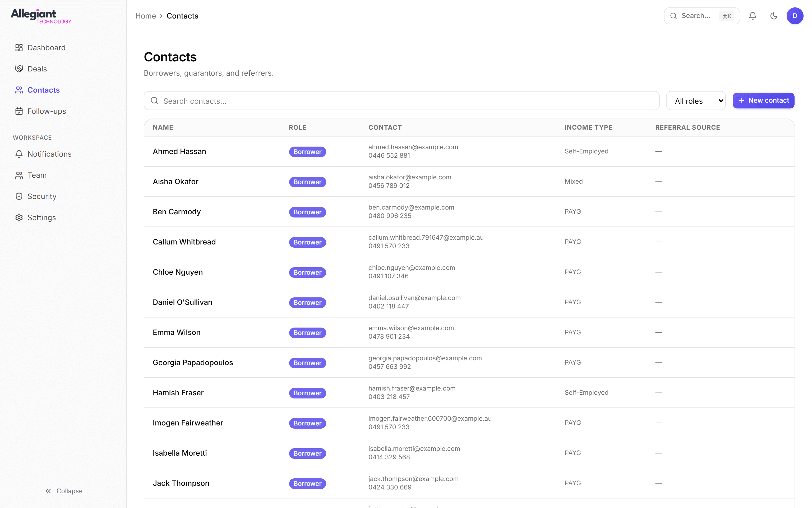Click Borrower badge for Jack Thompson

tap(307, 483)
